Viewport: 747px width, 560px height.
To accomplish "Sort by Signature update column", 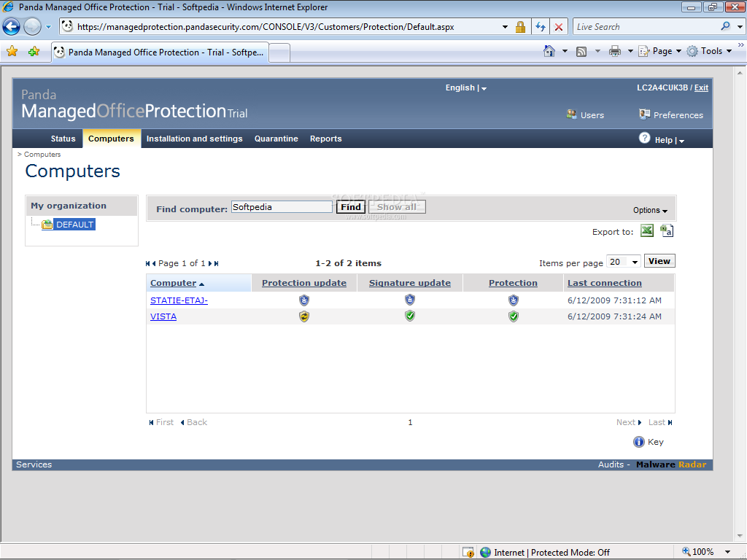I will click(410, 283).
